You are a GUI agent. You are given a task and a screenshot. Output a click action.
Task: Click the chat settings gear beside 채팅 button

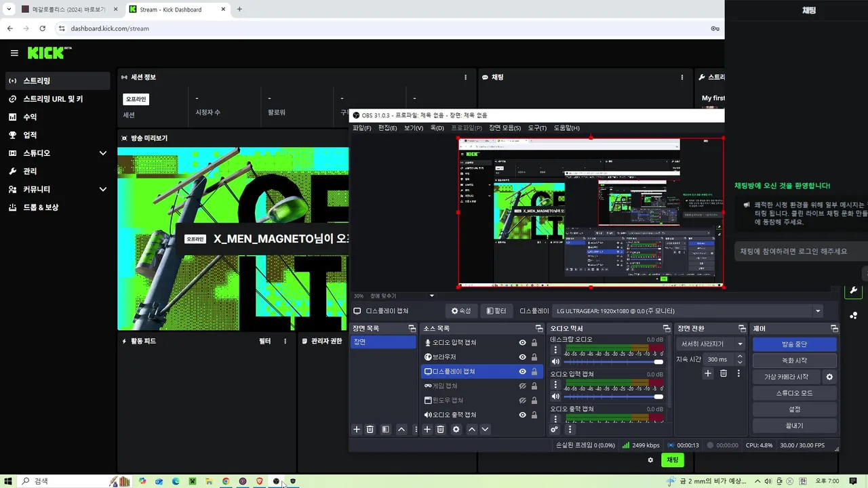click(650, 460)
